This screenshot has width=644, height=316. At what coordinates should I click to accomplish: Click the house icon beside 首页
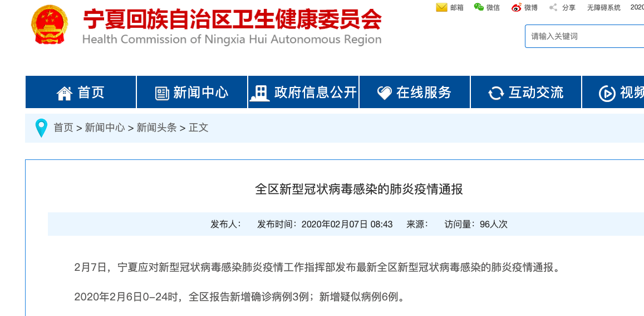[65, 93]
